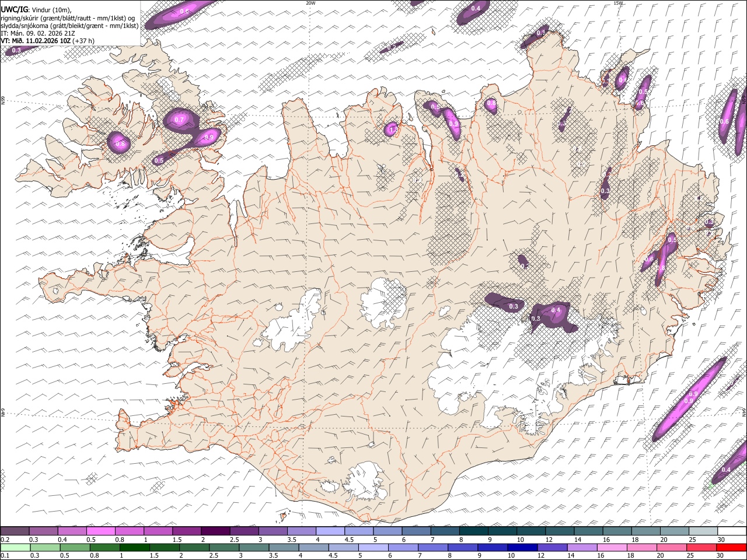This screenshot has width=747, height=560.
Task: Select the lower scale swatch from 12 to 14
Action: tap(552, 547)
